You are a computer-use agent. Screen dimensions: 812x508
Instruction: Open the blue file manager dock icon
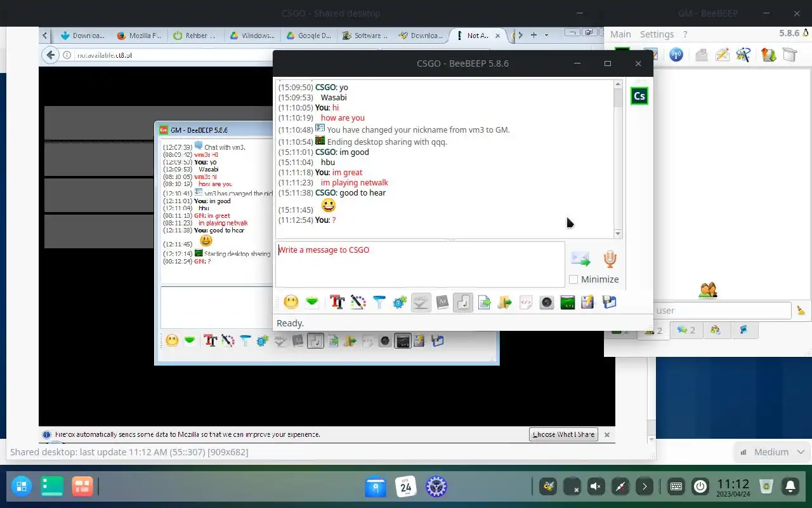pyautogui.click(x=376, y=487)
